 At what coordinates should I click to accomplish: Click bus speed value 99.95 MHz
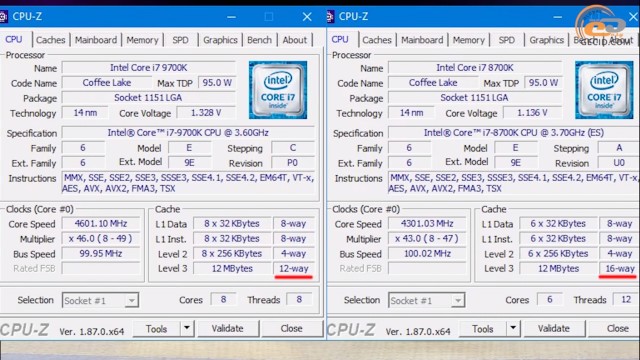(x=101, y=253)
